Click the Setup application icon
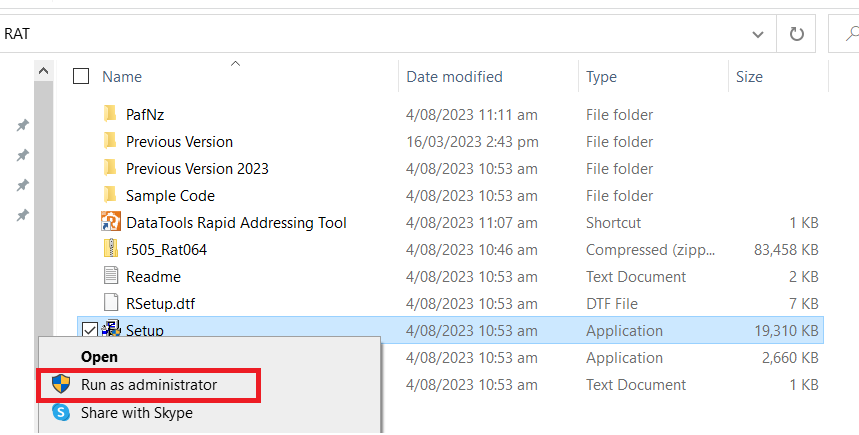Viewport: 859px width, 435px height. 111,329
